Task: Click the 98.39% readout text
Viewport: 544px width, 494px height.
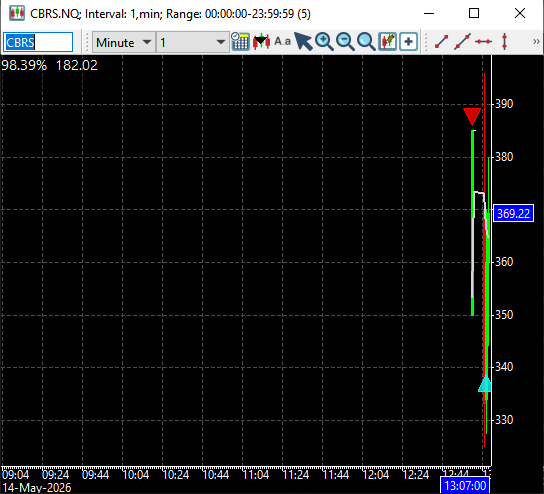Action: point(24,65)
